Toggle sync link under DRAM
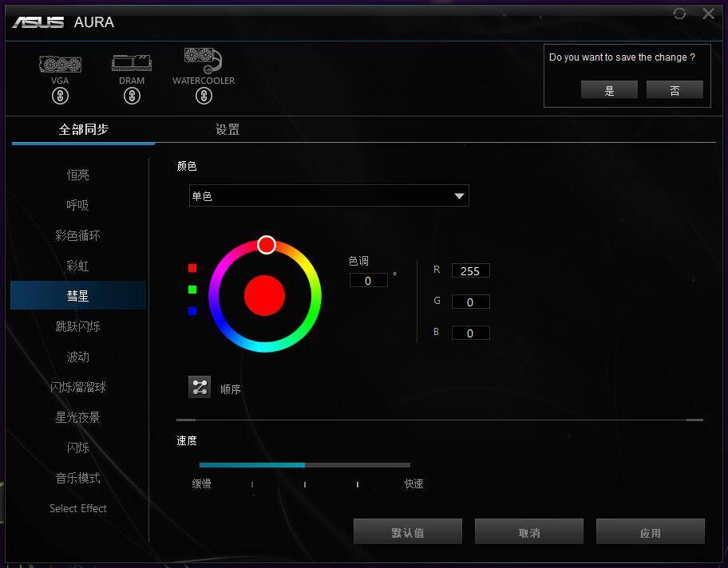Screen dimensions: 728x568 tap(132, 96)
